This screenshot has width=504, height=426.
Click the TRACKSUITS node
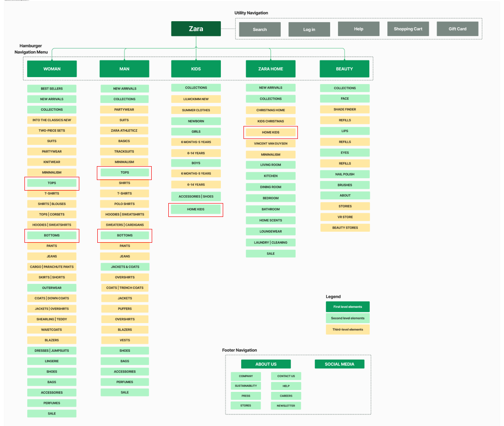point(124,151)
